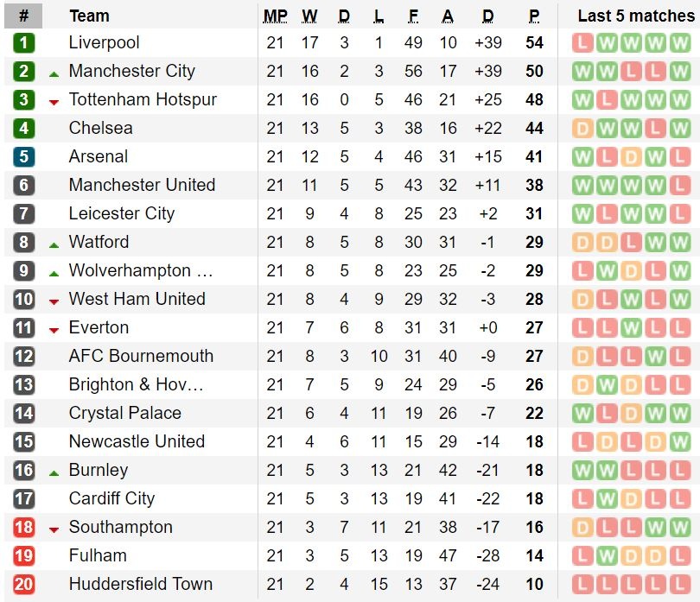Click the # rank column header

(23, 16)
